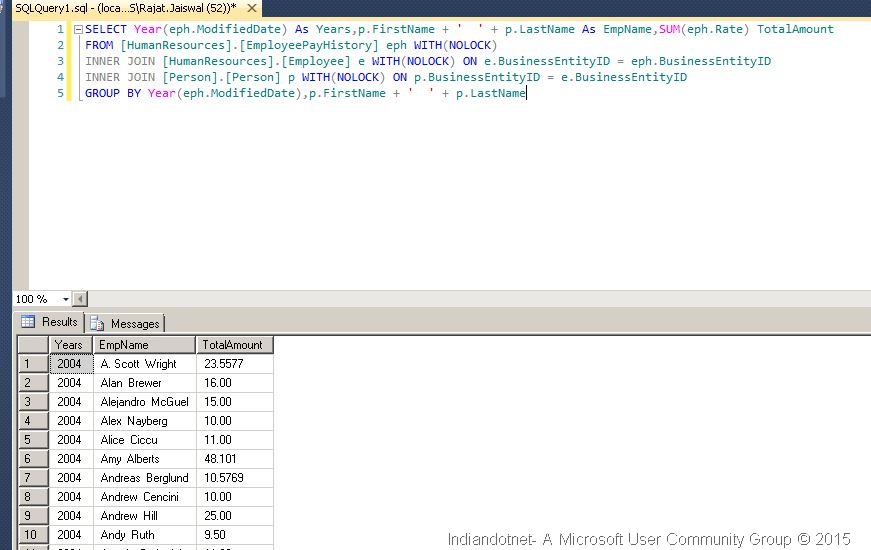Viewport: 871px width, 550px height.
Task: Open the 100 % zoom dropdown
Action: 66,299
